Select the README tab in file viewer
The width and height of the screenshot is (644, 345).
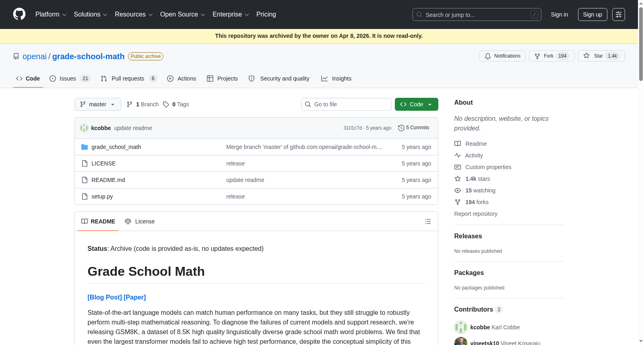[98, 221]
